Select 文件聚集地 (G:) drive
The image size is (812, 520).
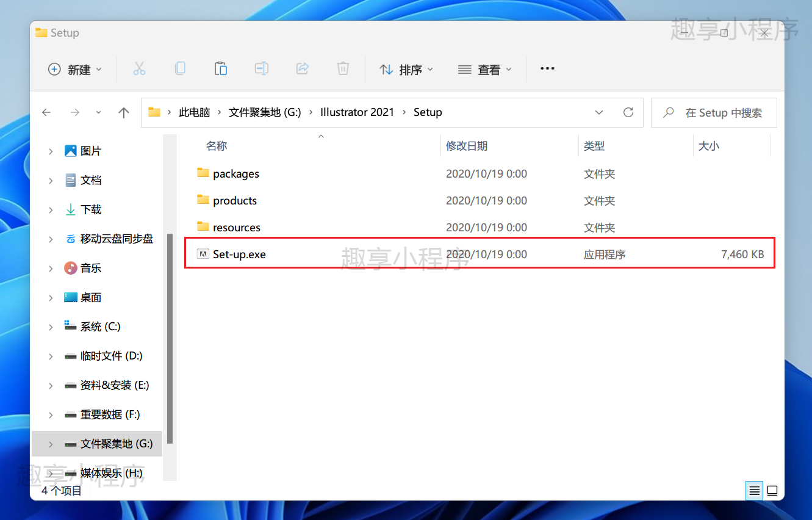(97, 444)
